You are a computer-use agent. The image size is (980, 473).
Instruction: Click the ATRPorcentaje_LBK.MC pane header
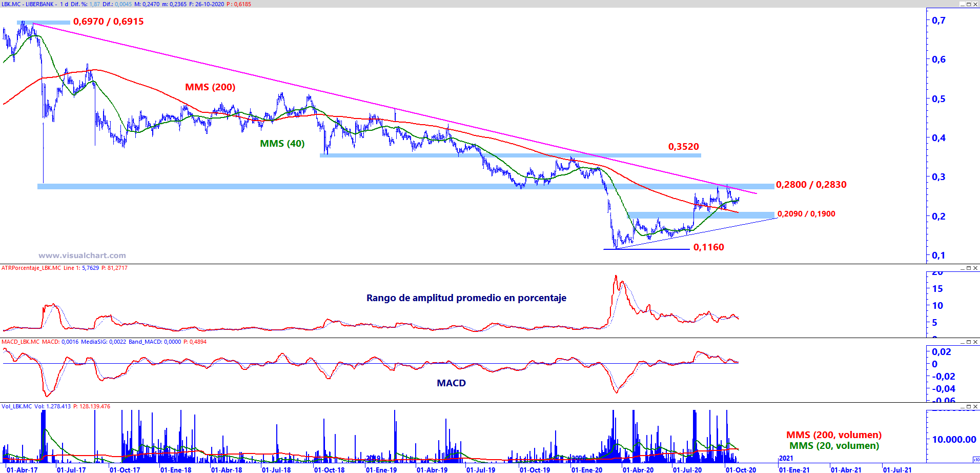click(x=31, y=268)
